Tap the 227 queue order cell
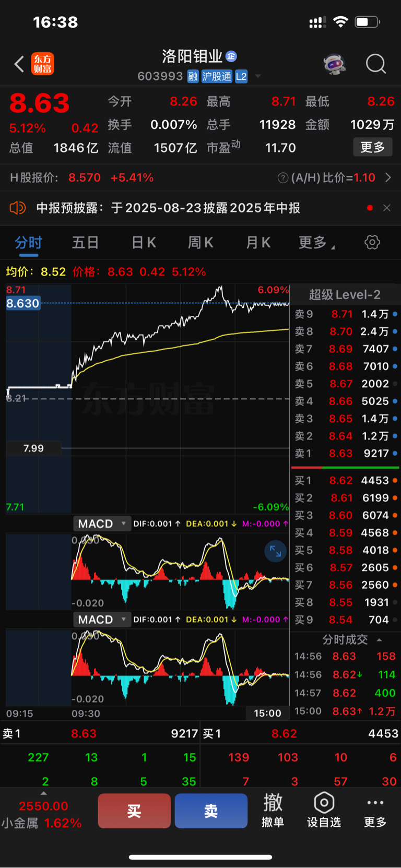Screen dimensions: 401x868 tap(38, 757)
